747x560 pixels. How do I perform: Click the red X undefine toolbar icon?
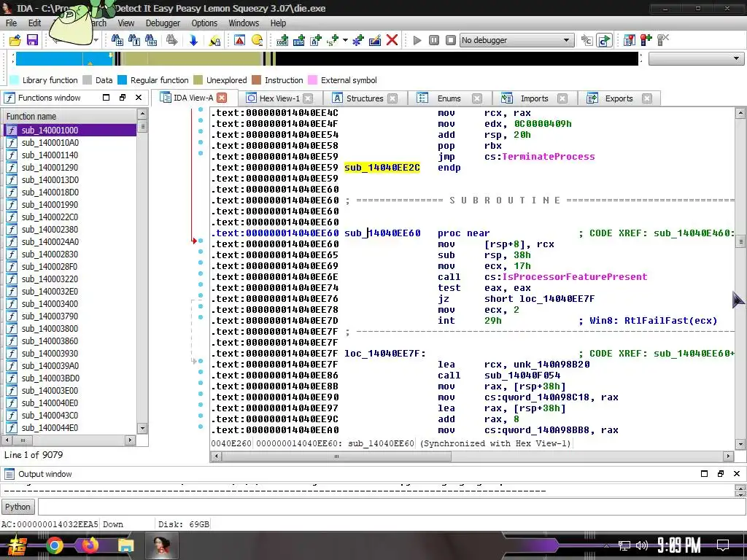(392, 41)
